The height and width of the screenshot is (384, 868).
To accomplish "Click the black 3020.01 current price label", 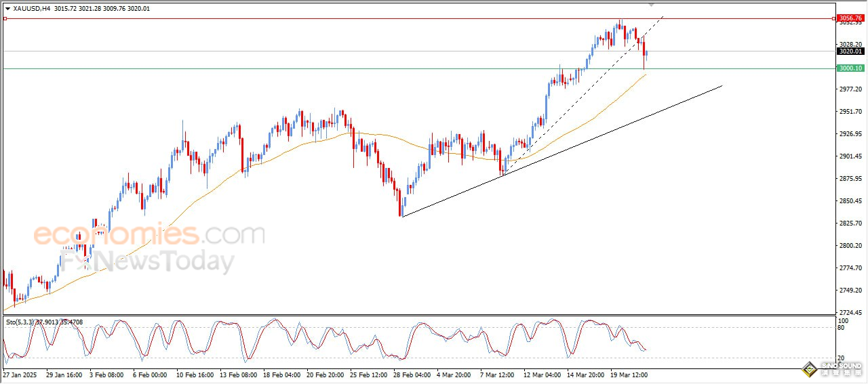I will click(850, 51).
